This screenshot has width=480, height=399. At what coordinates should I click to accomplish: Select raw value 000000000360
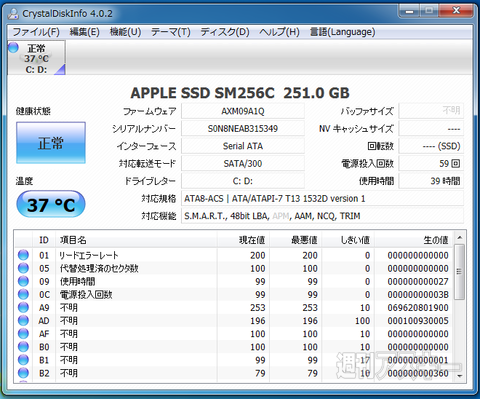tap(418, 373)
